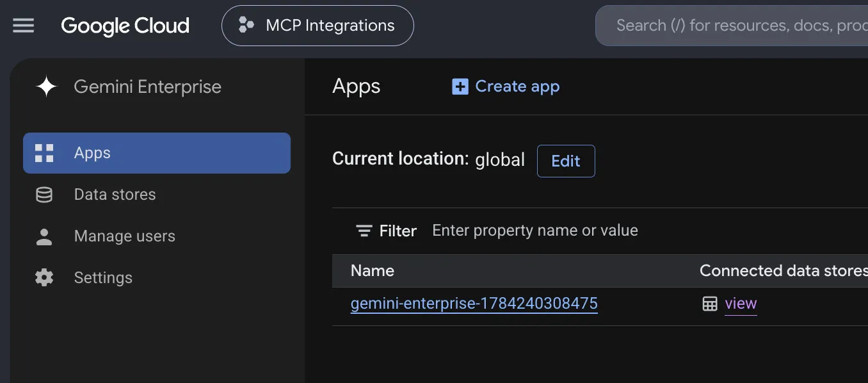Open the hamburger navigation menu

point(24,26)
